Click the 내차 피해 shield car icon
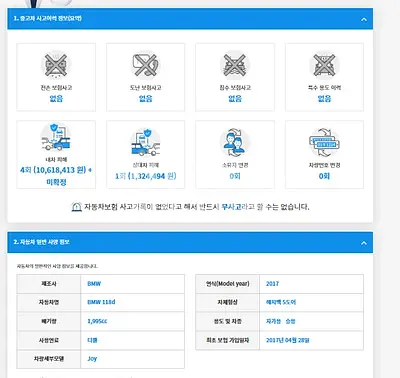Screen dimensions: 400x378 coord(56,137)
